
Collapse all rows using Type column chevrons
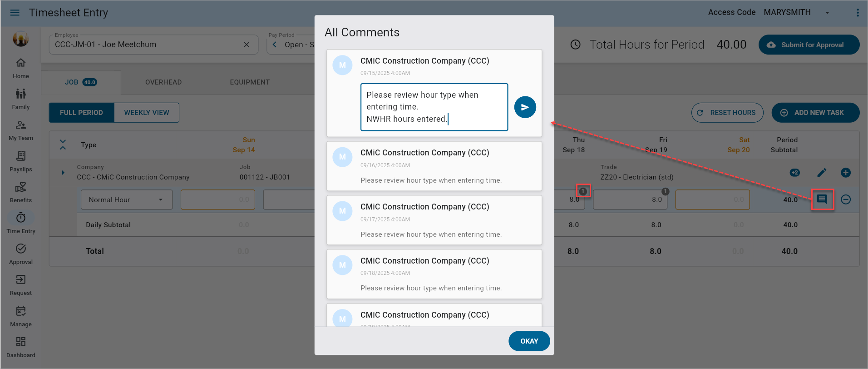(63, 145)
